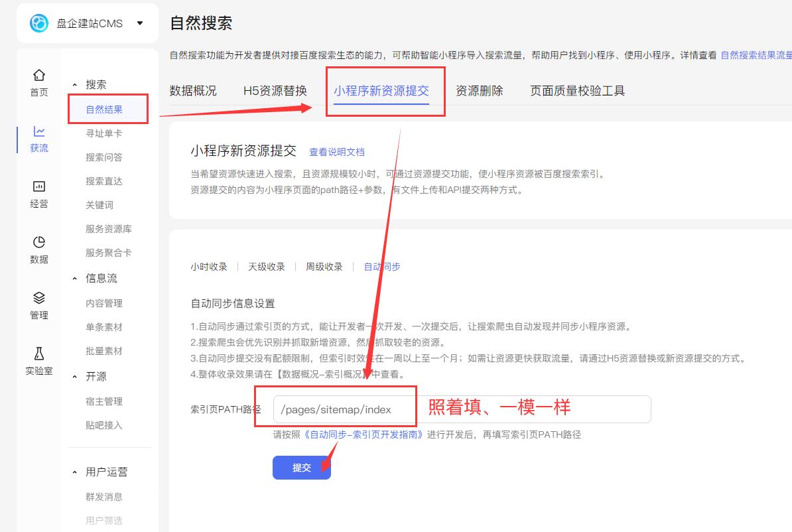This screenshot has height=532, width=792.
Task: Select the 自动同步 sub-tab
Action: 382,266
